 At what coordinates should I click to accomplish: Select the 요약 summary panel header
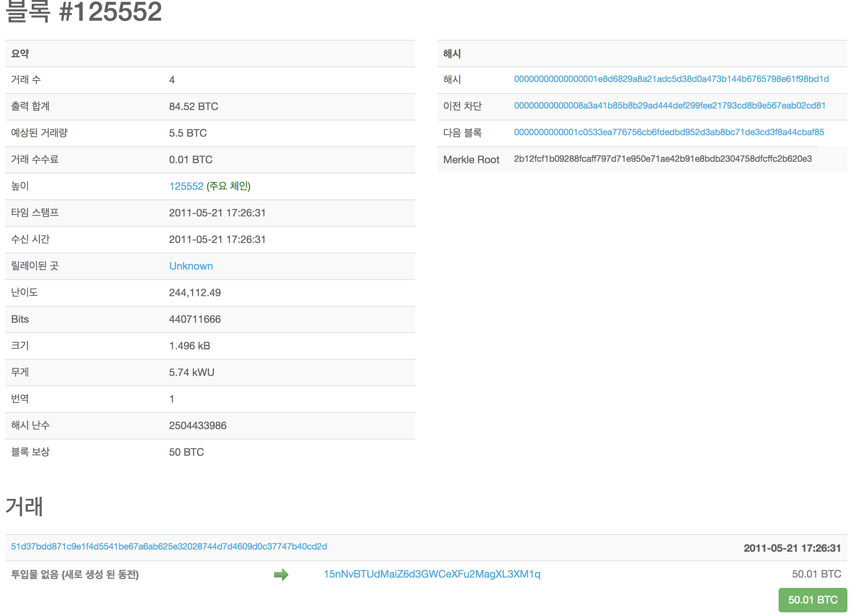coord(20,54)
